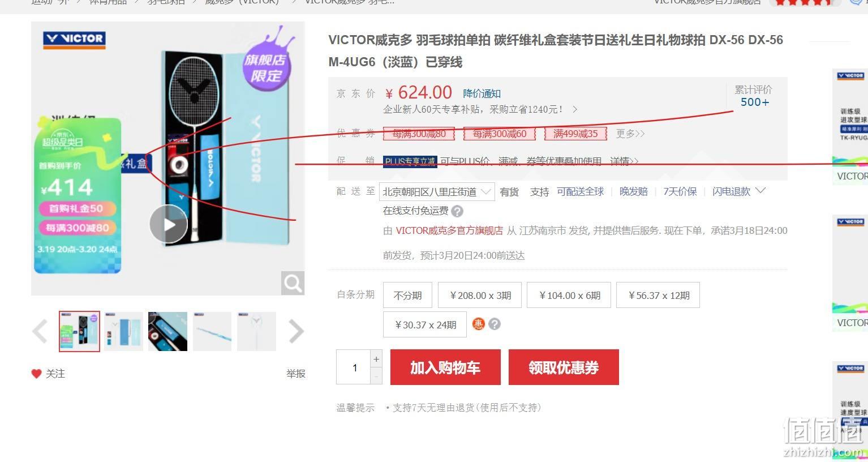Click the 领取优惠券 button

(564, 367)
